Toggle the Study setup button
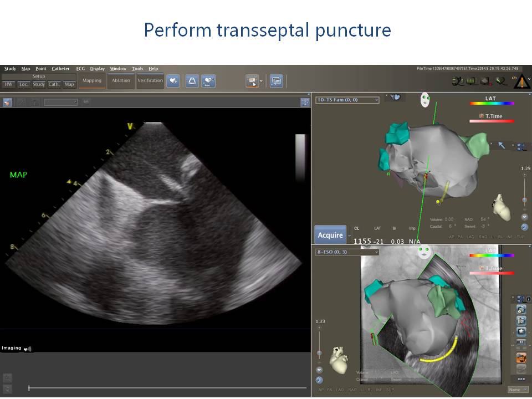This screenshot has width=532, height=399. 39,84
